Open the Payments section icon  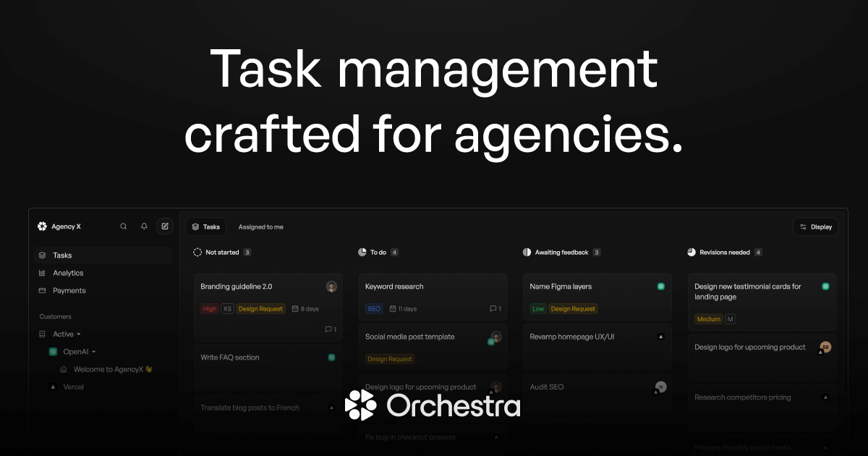41,290
